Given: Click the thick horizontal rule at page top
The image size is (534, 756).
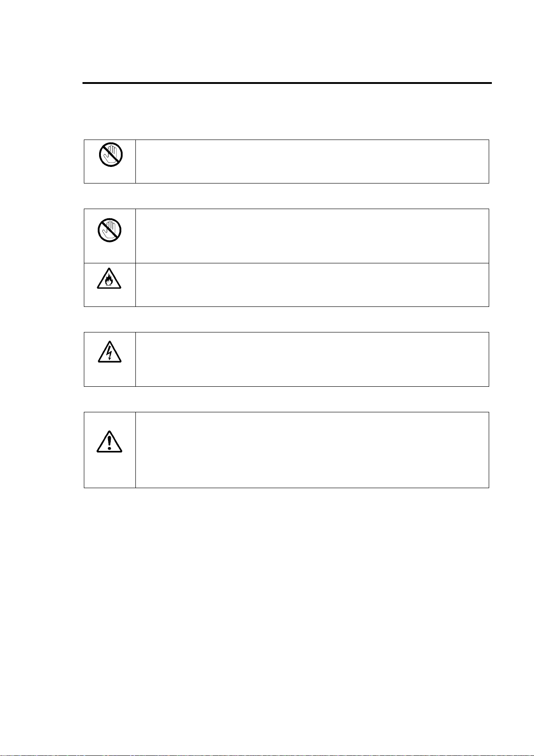Looking at the screenshot, I should [287, 83].
